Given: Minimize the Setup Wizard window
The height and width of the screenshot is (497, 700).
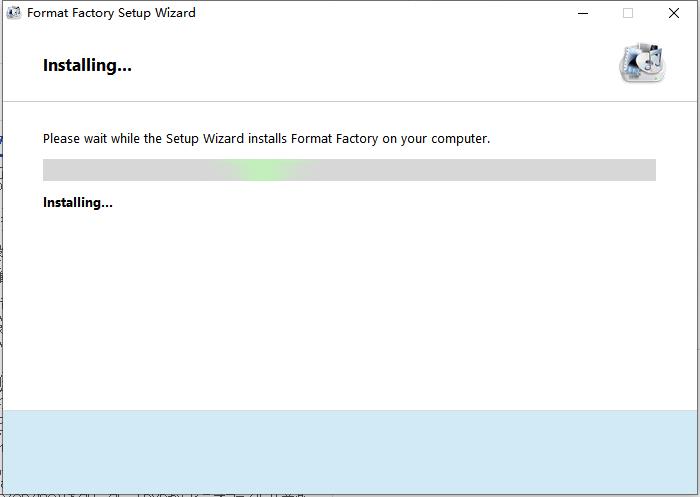Looking at the screenshot, I should (x=583, y=13).
